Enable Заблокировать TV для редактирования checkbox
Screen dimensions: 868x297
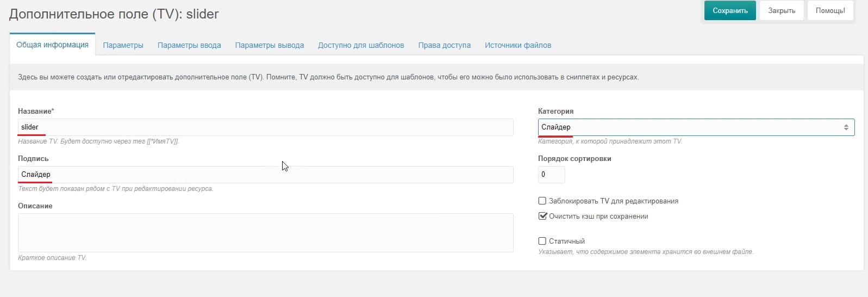pos(542,201)
